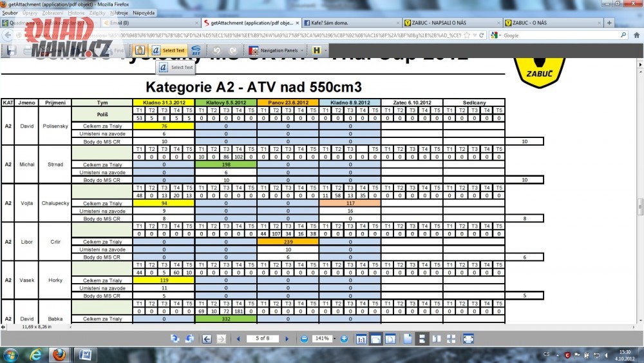Open the Soubor menu

[x=10, y=13]
